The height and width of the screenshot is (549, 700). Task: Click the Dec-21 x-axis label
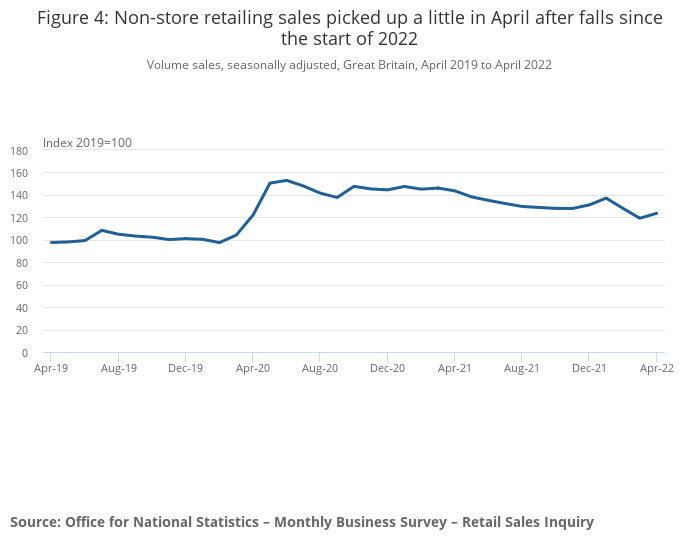click(589, 368)
